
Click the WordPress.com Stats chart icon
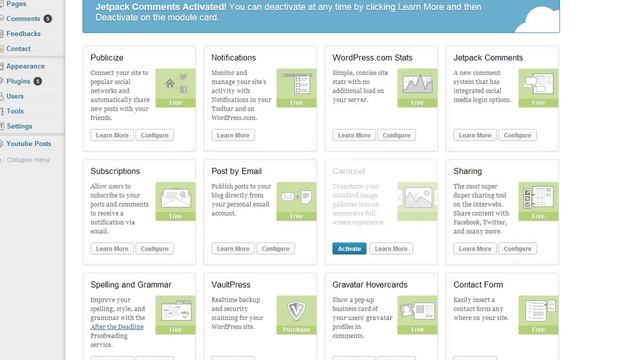417,88
